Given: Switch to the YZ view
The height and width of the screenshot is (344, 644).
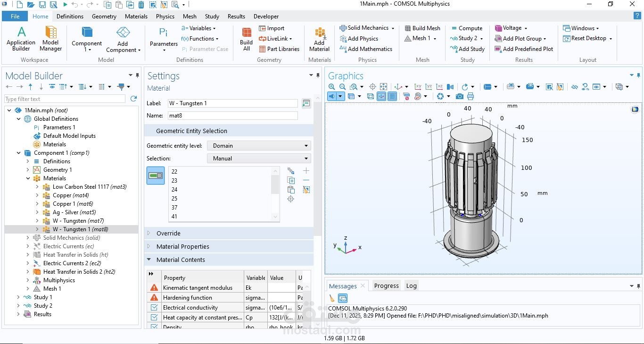Looking at the screenshot, I should tap(429, 87).
